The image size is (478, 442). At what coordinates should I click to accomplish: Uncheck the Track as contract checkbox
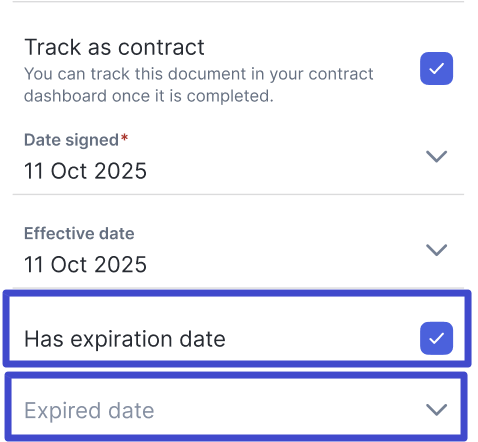(436, 68)
